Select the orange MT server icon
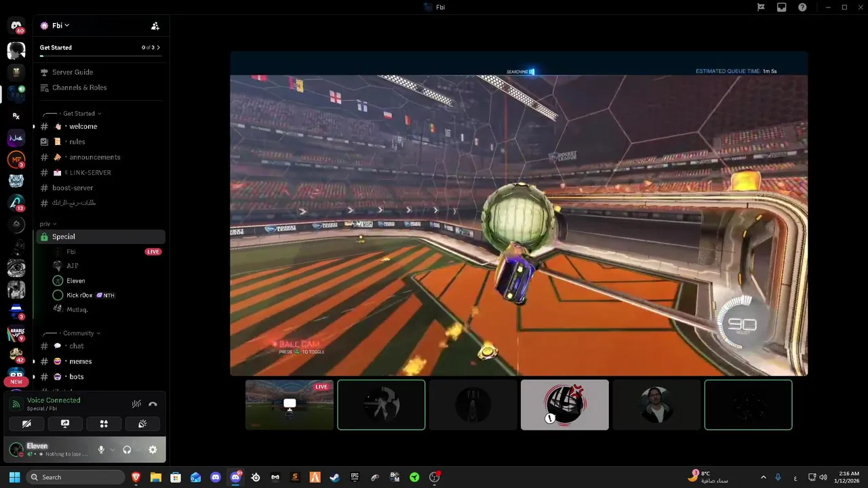This screenshot has width=868, height=488. 16,160
